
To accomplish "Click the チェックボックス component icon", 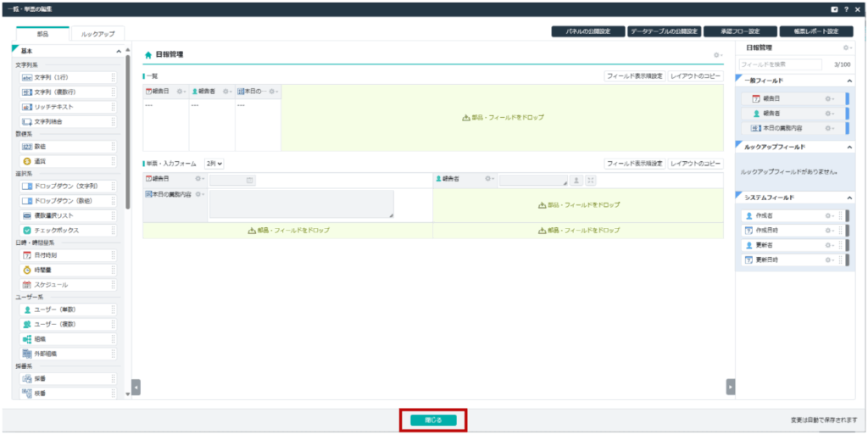I will coord(26,230).
